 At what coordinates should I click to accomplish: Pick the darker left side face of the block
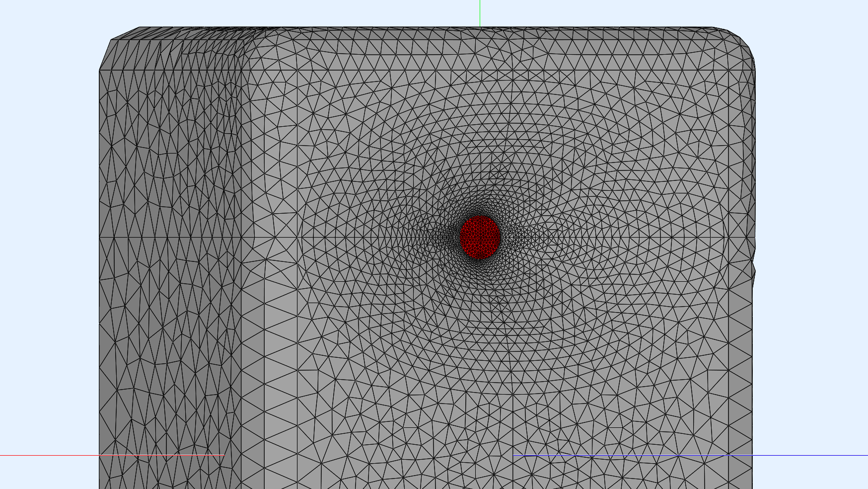170,278
